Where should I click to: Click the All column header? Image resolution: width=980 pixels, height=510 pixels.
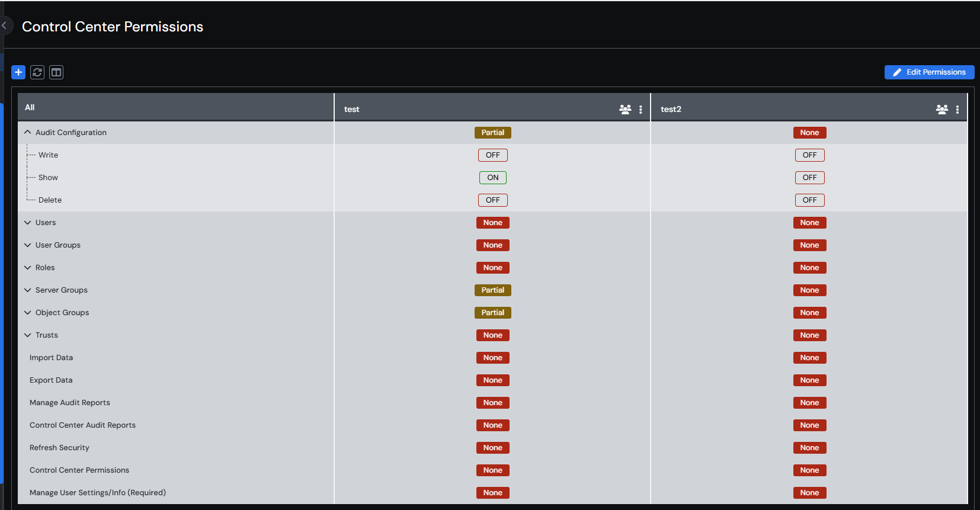coord(30,107)
